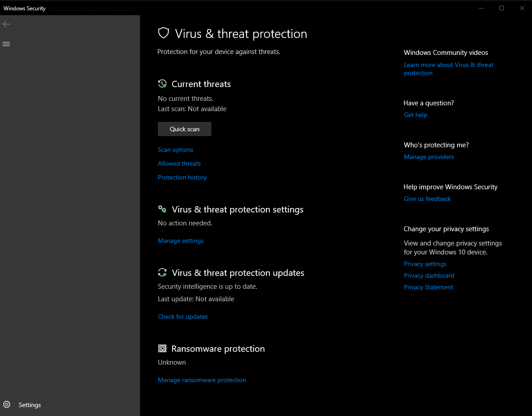Open Scan options
The image size is (532, 416).
[x=175, y=150]
